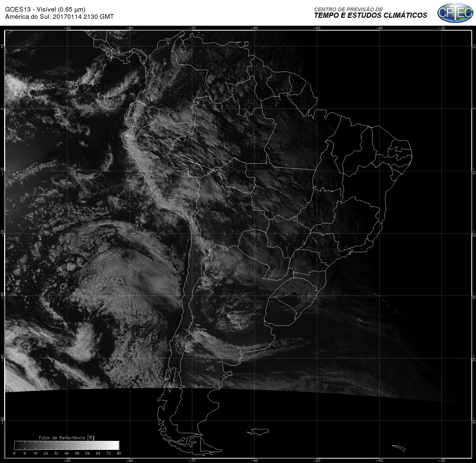Click the '16' tick on reflectance scale
Viewport: 476px width, 463px height.
35,453
